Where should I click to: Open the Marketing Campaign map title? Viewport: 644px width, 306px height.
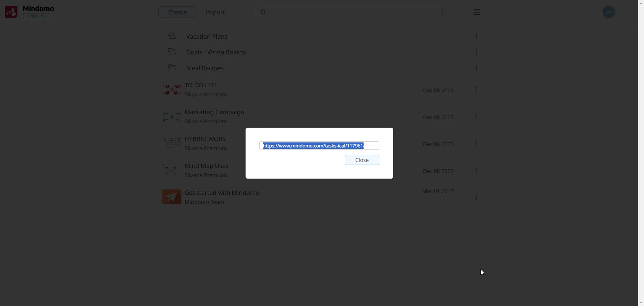pos(214,112)
